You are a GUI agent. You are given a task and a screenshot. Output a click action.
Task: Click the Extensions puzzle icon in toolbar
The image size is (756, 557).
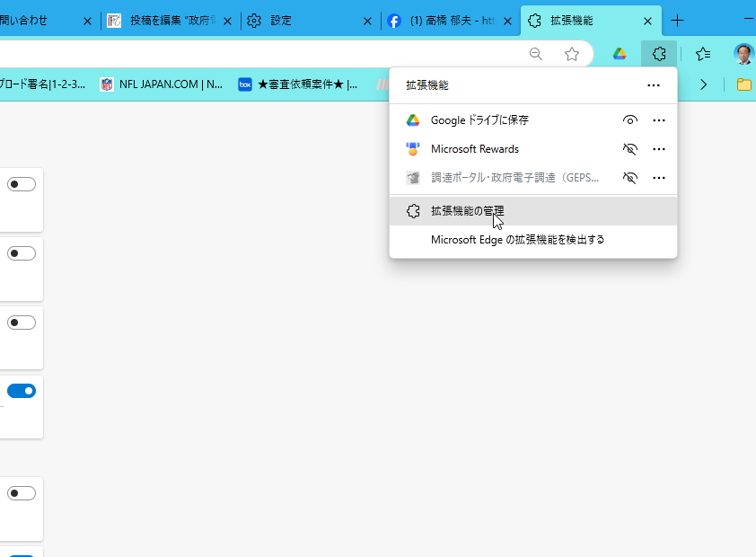[x=659, y=54]
